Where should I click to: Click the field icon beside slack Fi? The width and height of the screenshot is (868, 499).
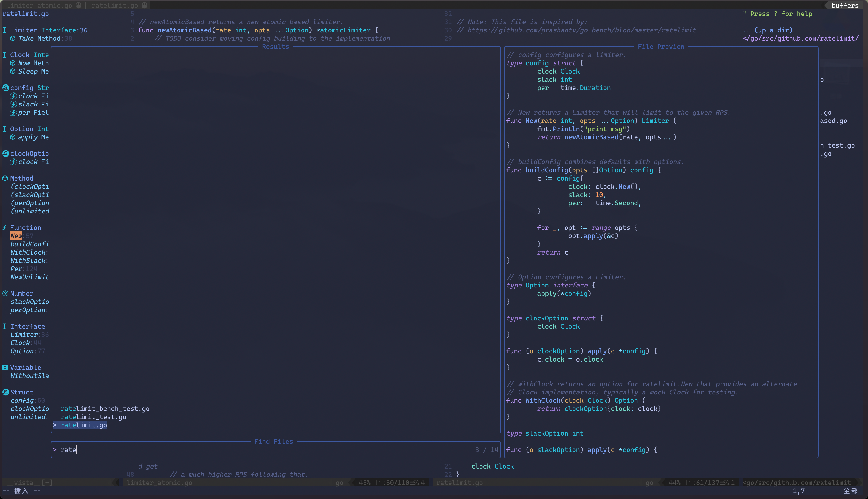click(x=13, y=104)
